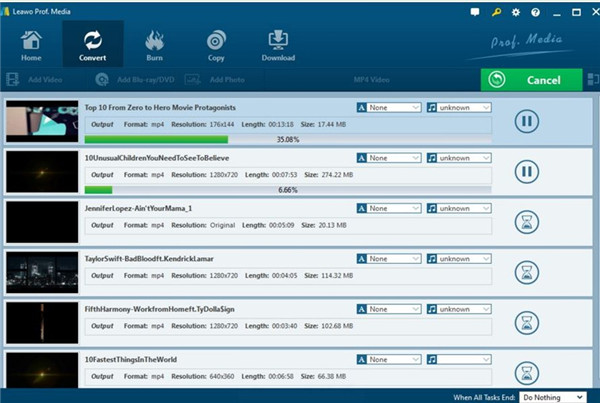Click Add Photo button
The image size is (600, 403).
click(x=215, y=80)
